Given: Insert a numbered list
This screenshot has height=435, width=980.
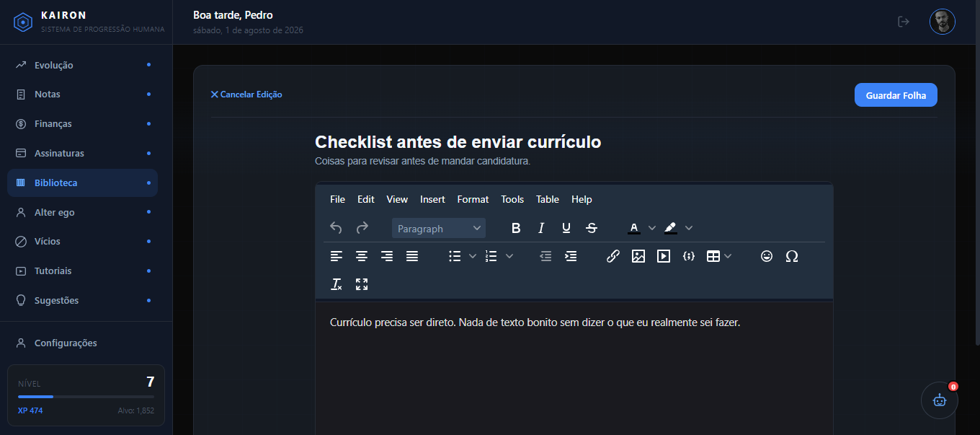Looking at the screenshot, I should [491, 256].
